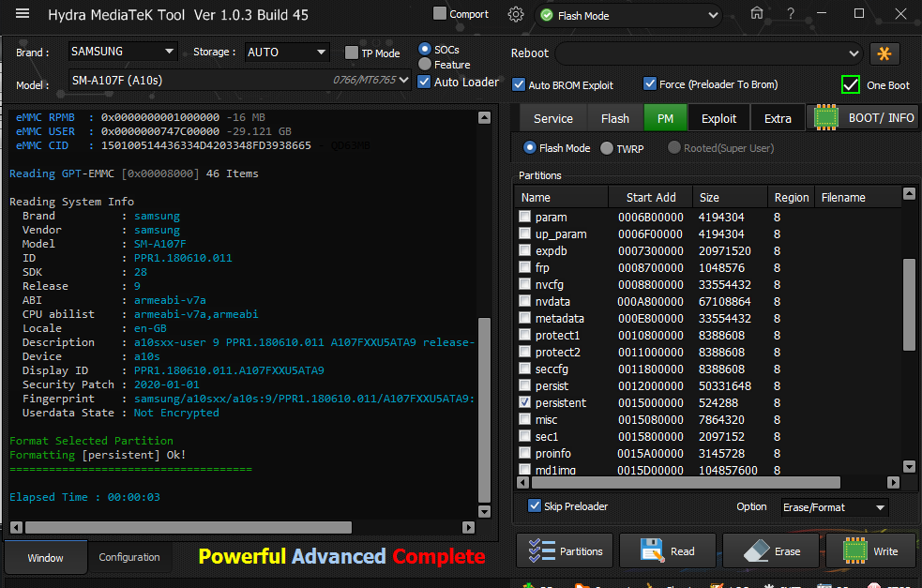Check the frp partition checkbox
The width and height of the screenshot is (922, 588).
pyautogui.click(x=525, y=267)
